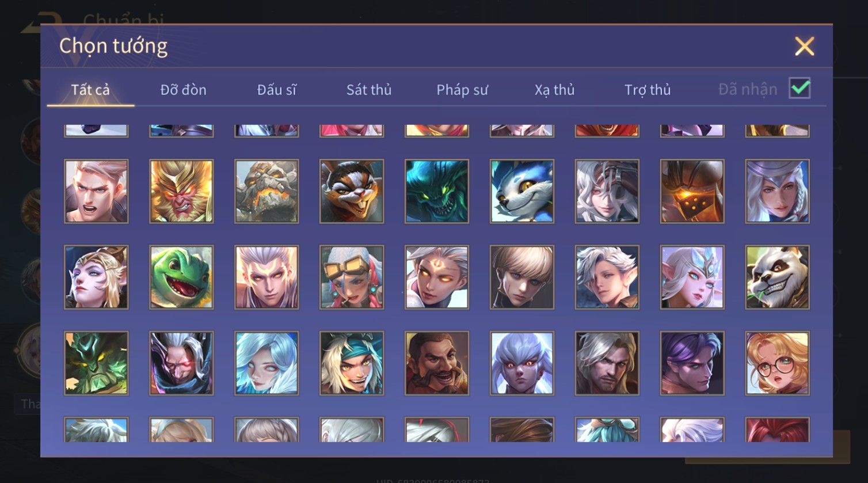The width and height of the screenshot is (868, 483).
Task: Choose the green frog hero portrait
Action: click(181, 277)
